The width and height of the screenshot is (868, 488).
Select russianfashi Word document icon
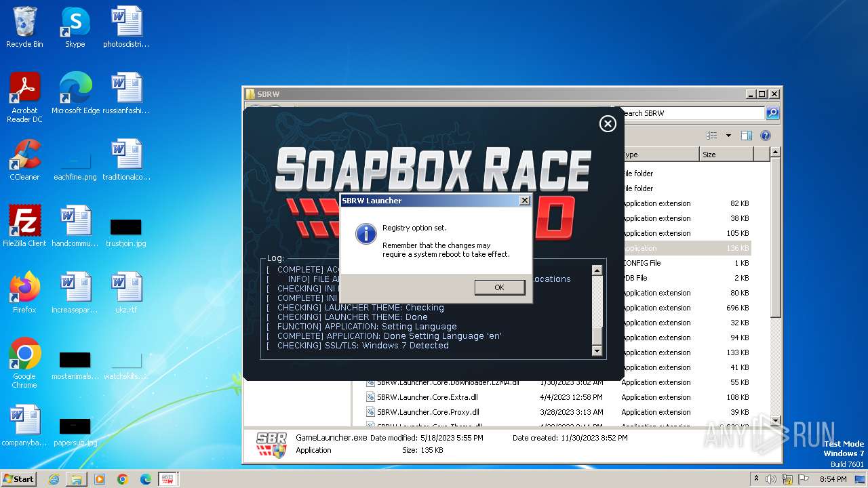click(126, 94)
